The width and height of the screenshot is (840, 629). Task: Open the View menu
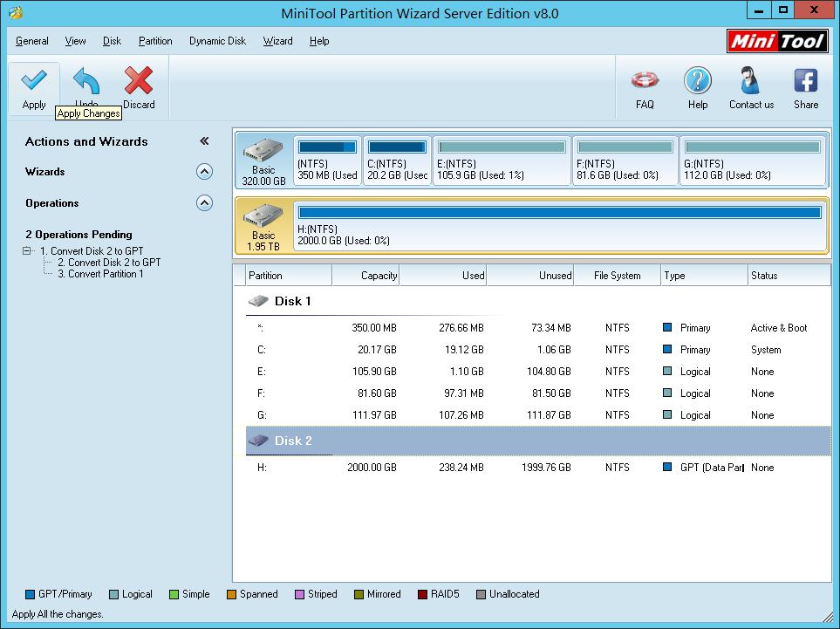76,41
